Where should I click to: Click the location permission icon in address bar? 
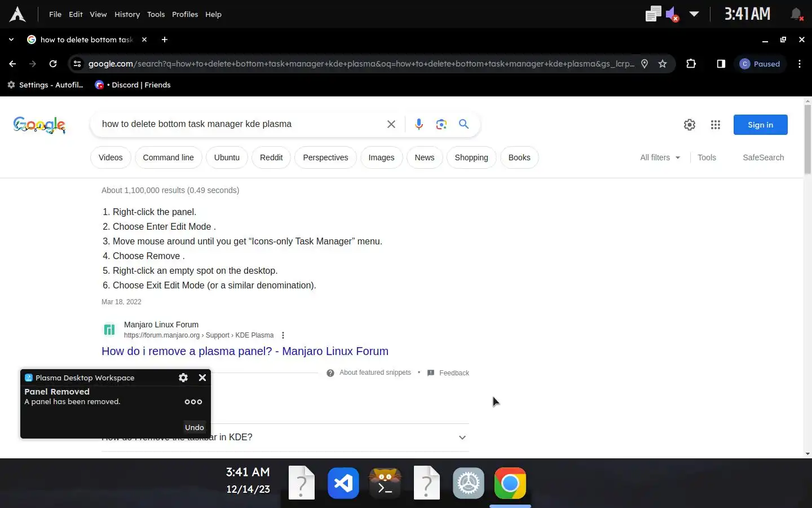tap(645, 64)
